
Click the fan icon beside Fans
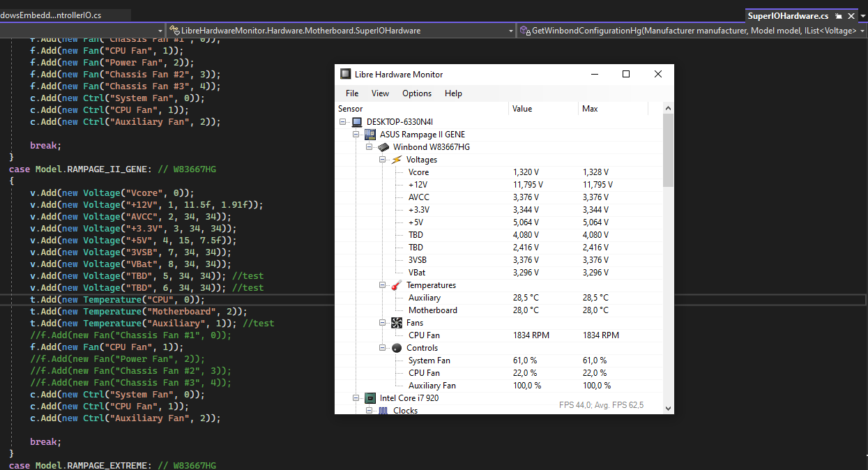pyautogui.click(x=397, y=323)
